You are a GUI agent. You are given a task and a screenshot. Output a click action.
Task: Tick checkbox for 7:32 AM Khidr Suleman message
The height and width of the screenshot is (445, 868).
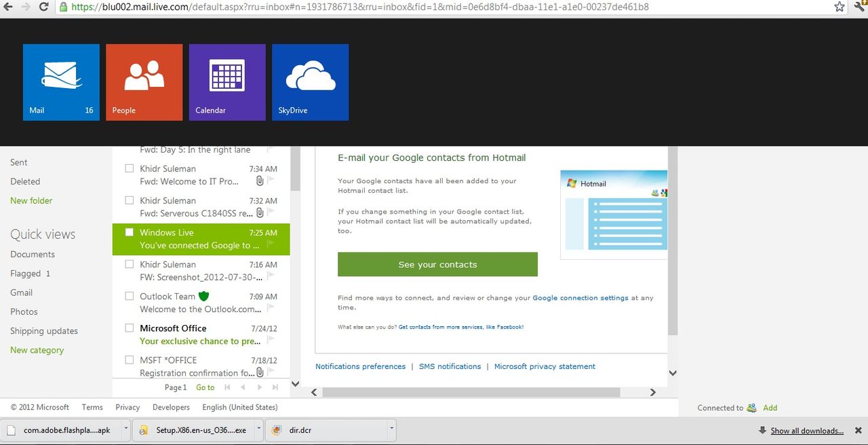[x=130, y=200]
